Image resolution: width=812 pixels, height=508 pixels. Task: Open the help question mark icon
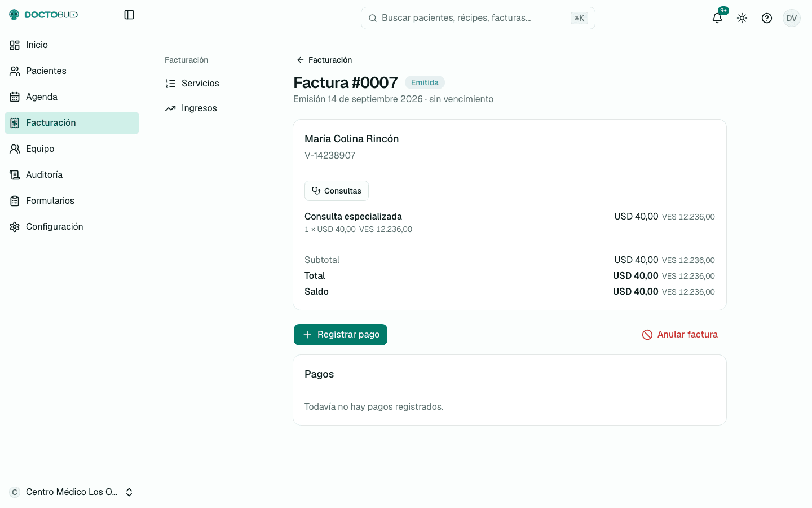coord(767,18)
